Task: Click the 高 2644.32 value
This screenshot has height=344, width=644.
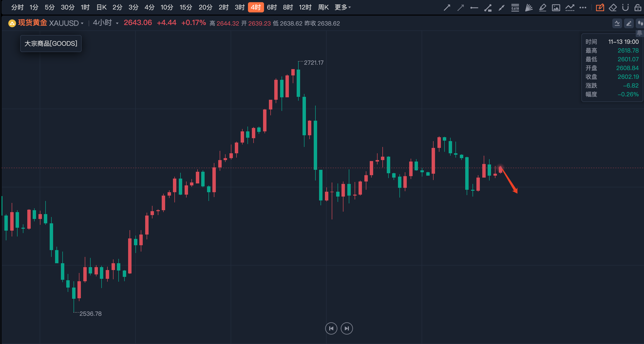Action: (x=224, y=23)
